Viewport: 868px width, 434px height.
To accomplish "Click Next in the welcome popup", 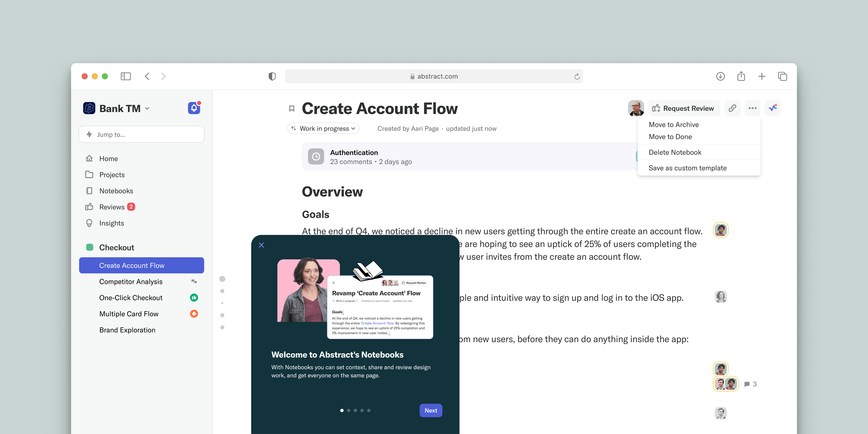I will point(431,410).
